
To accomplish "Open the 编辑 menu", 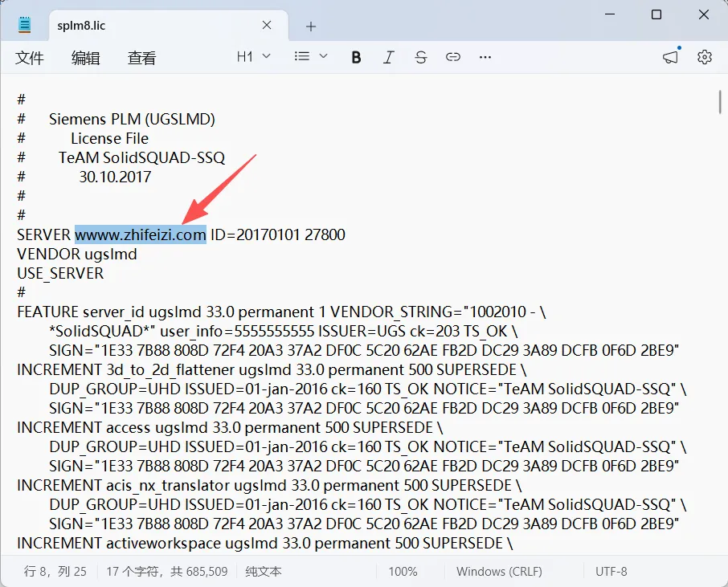I will tap(85, 58).
